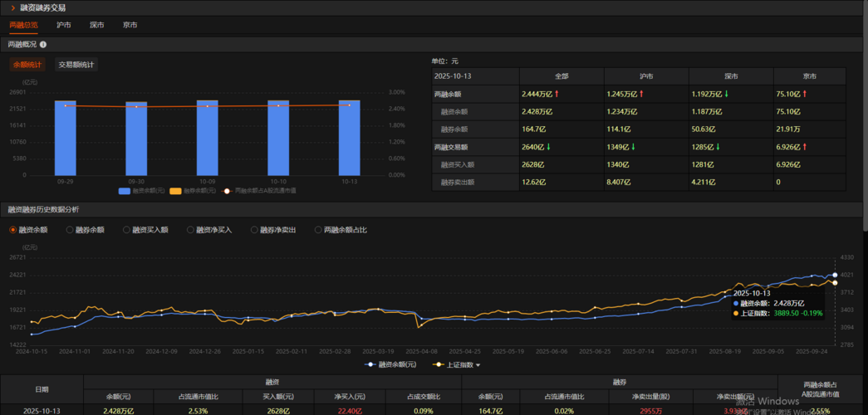Select the 融资净买入 radio option
868x415 pixels.
tap(190, 230)
